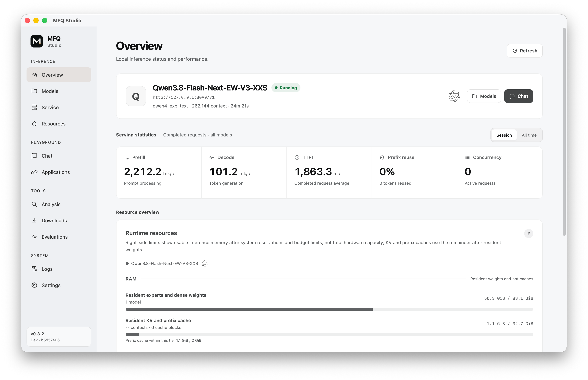This screenshot has width=588, height=380.
Task: Click the vertical scrollbar on the right
Action: pos(564,132)
